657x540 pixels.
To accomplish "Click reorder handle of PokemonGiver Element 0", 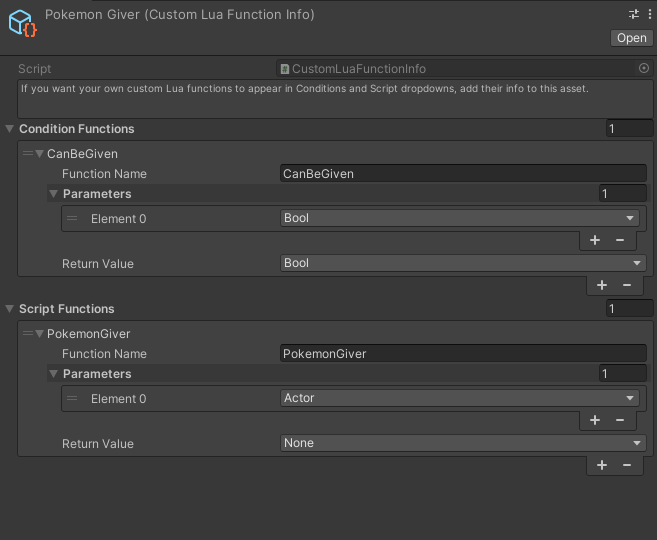I will [x=72, y=398].
